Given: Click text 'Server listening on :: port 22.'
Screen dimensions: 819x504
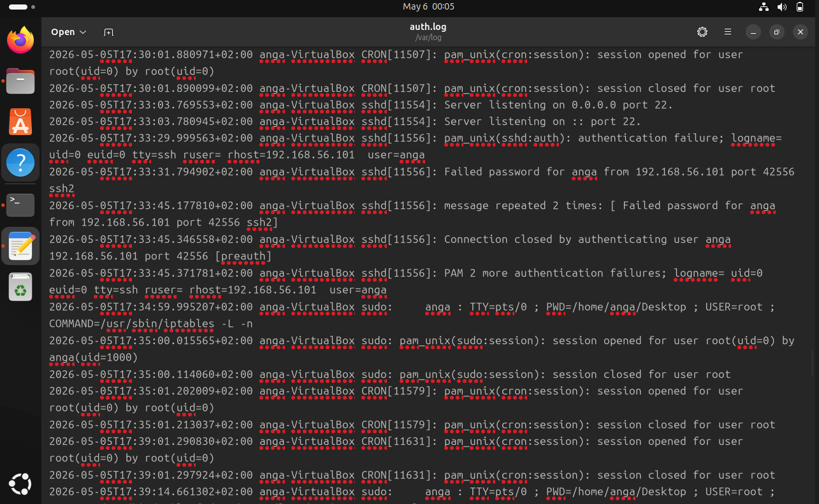Looking at the screenshot, I should tap(542, 121).
